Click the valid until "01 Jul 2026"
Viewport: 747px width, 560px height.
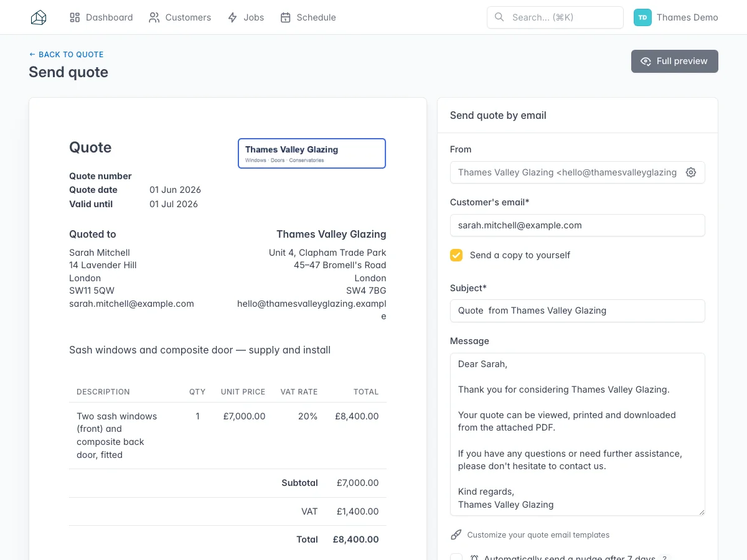tap(174, 203)
